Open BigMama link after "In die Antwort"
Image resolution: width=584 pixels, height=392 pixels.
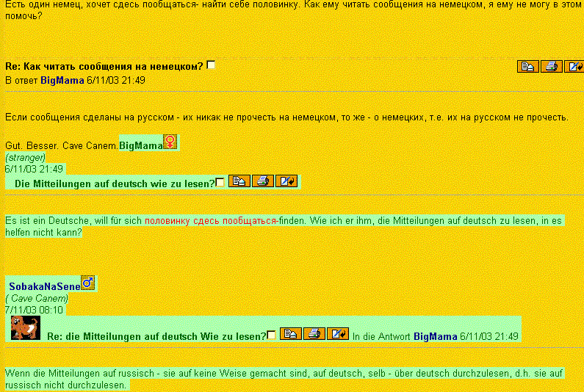coord(435,337)
